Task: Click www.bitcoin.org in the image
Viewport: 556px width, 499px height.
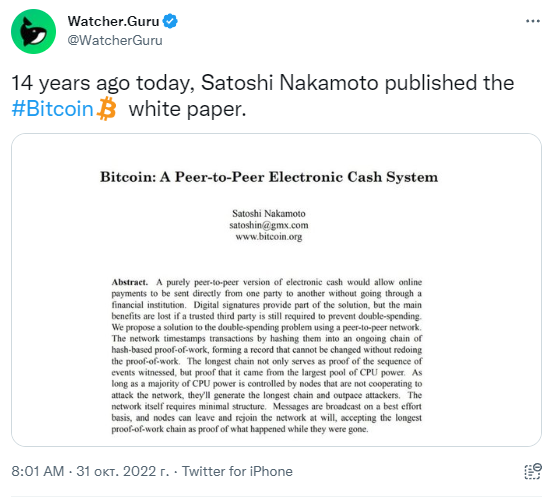Action: tap(269, 236)
